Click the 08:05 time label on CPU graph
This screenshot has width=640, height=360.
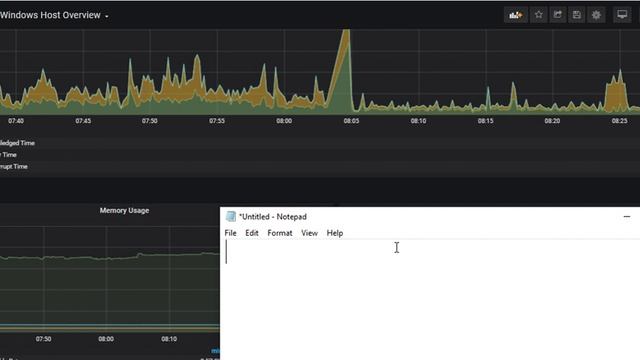pos(351,121)
